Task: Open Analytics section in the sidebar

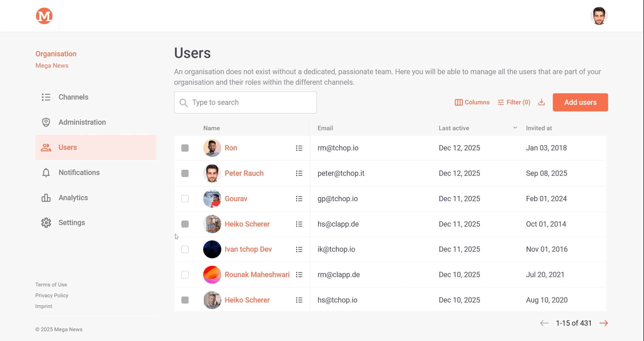Action: tap(73, 198)
